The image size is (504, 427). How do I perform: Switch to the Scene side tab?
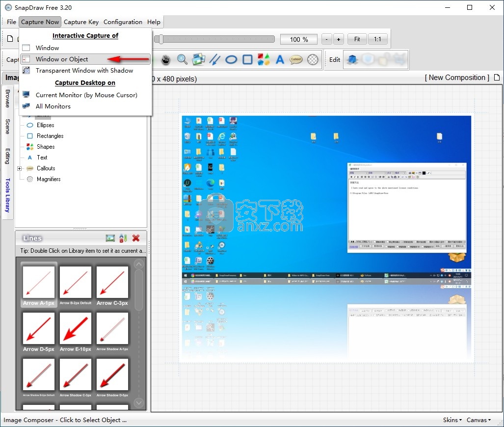click(8, 126)
